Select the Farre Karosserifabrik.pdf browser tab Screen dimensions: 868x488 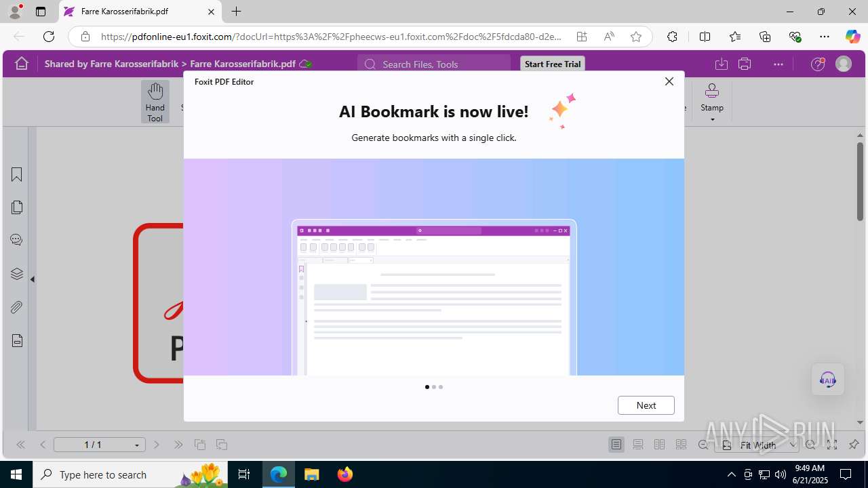tap(140, 12)
